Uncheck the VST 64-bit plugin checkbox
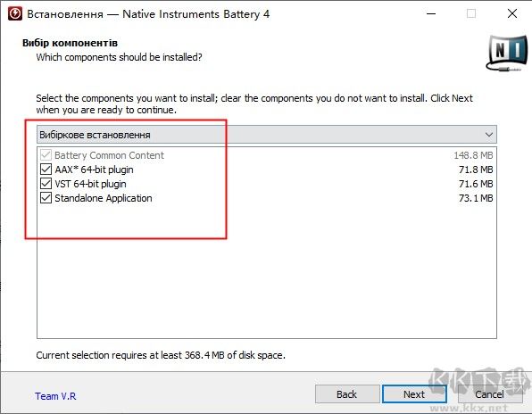532x414 pixels. [x=46, y=184]
